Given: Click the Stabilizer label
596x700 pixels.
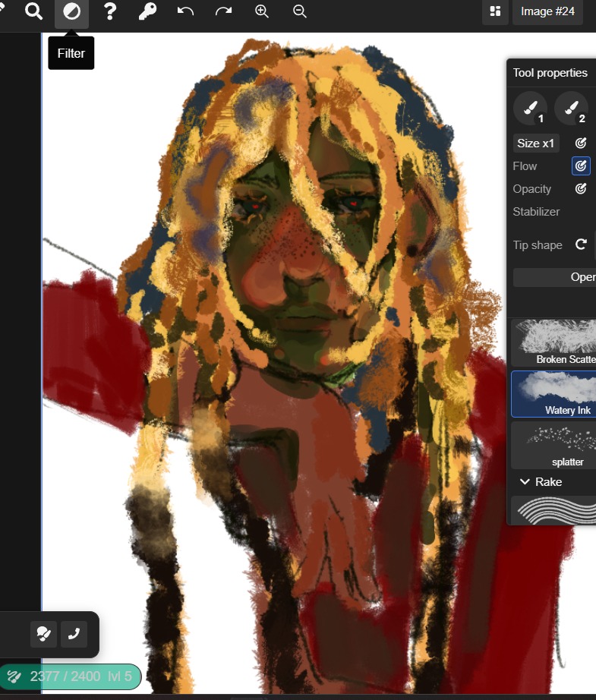Looking at the screenshot, I should (x=536, y=212).
